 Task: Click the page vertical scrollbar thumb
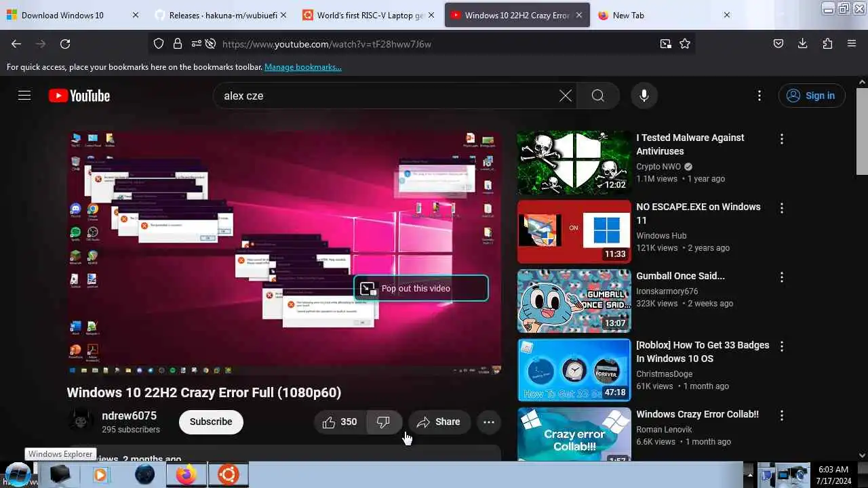862,132
